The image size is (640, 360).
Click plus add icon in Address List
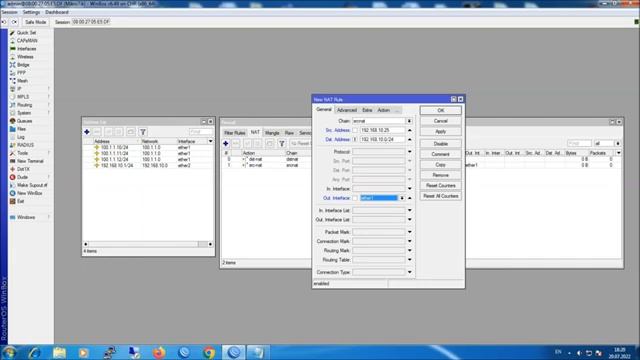(87, 132)
